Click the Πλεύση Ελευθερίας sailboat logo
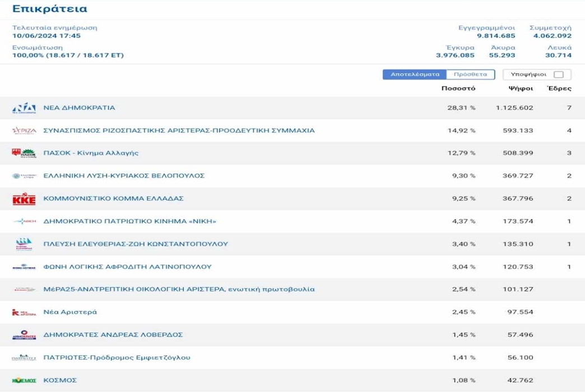 click(24, 244)
